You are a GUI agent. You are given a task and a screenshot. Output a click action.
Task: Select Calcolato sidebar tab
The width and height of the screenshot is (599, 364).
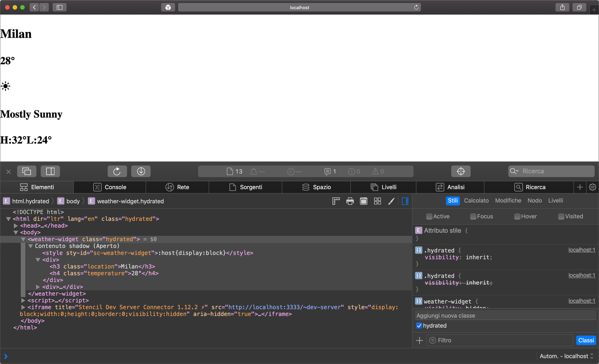coord(476,201)
